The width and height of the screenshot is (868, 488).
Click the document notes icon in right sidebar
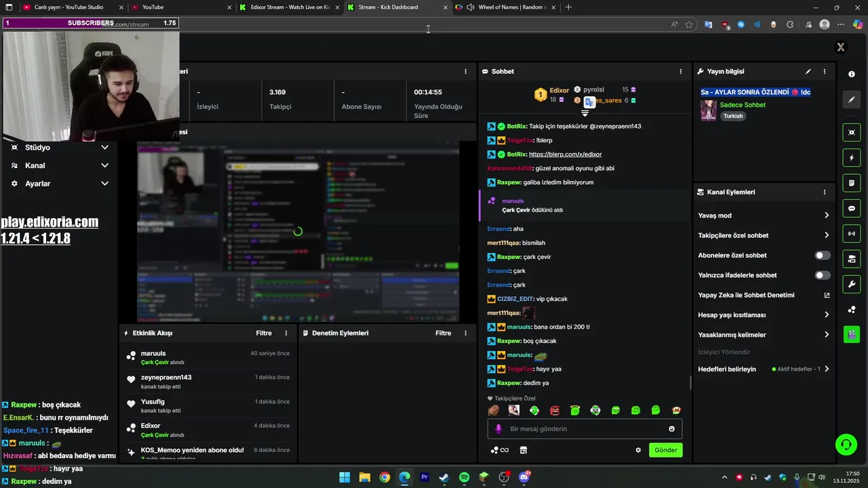click(852, 183)
